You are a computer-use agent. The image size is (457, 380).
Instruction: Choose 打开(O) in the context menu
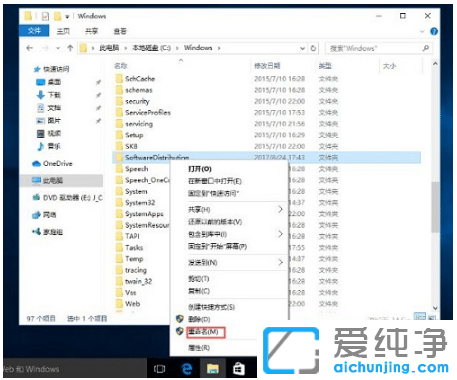pyautogui.click(x=200, y=169)
